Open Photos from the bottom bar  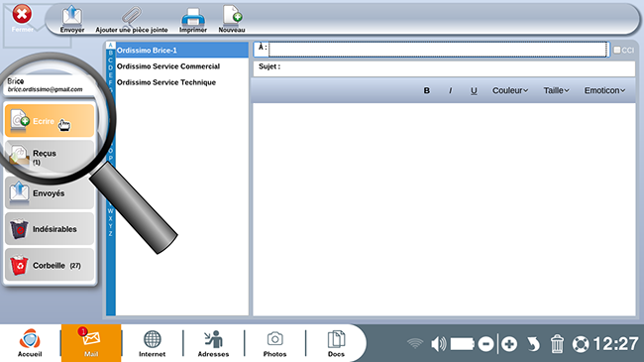point(274,343)
